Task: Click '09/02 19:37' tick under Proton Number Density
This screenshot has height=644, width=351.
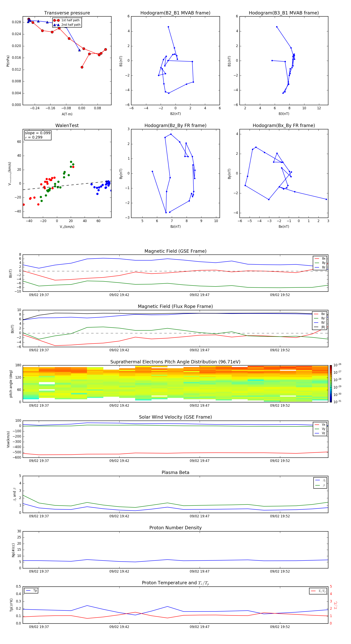Action: [39, 571]
